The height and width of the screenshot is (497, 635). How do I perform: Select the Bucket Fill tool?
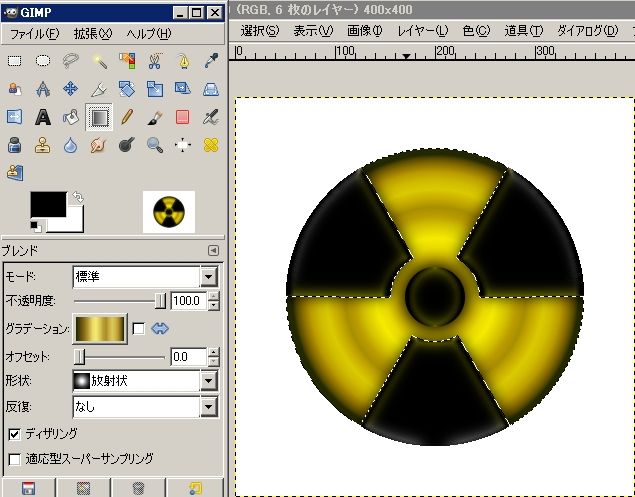[x=71, y=117]
